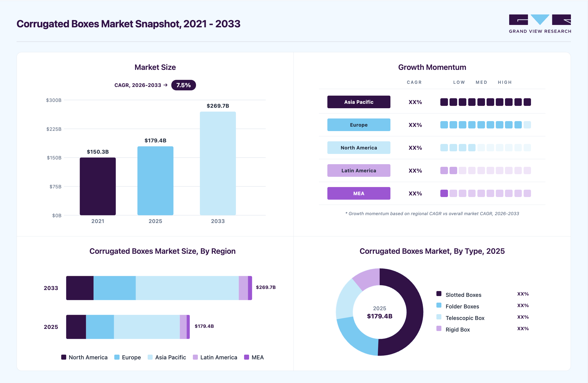This screenshot has width=588, height=383.
Task: Click the last faded Europe momentum square
Action: click(527, 125)
